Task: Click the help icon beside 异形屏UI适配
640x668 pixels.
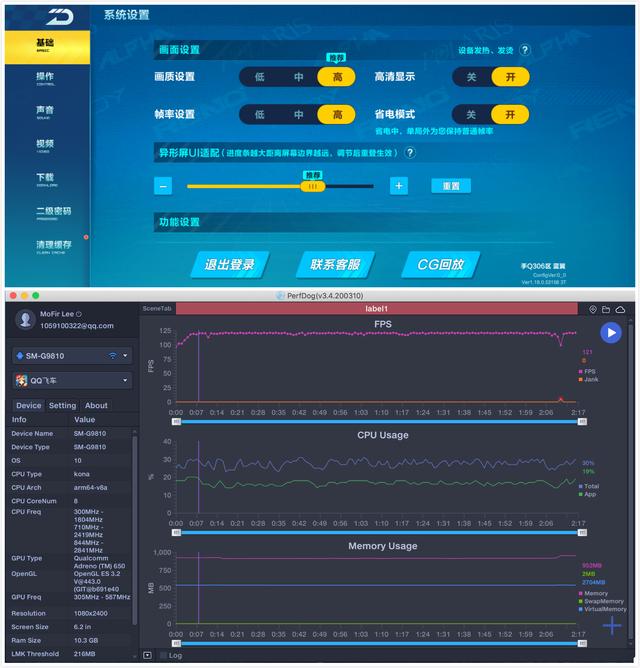Action: click(x=410, y=153)
